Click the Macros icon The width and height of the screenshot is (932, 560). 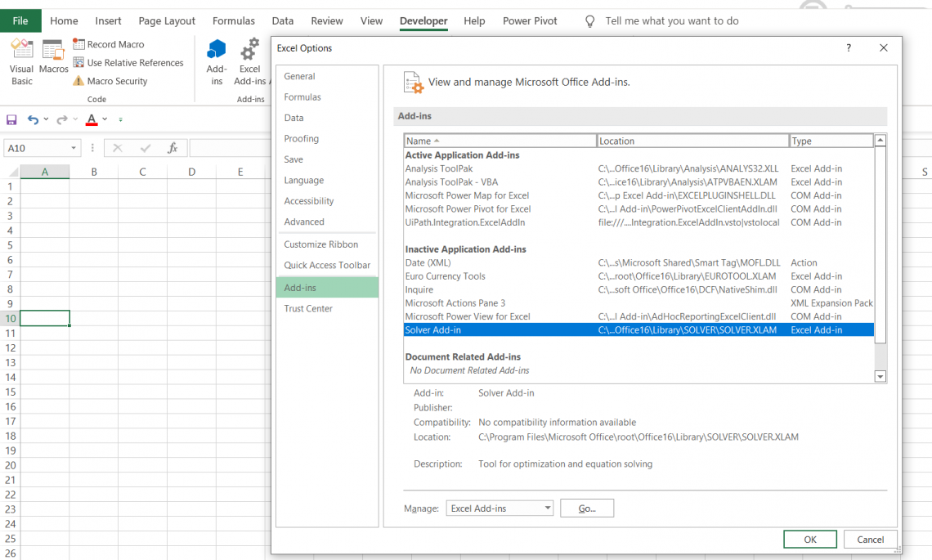point(54,57)
